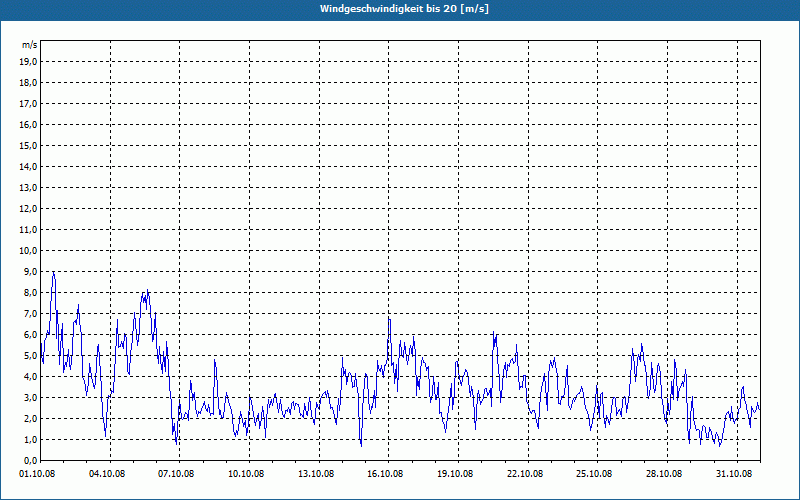Click the 19,0 y-axis label
Image resolution: width=800 pixels, height=500 pixels.
[28, 62]
